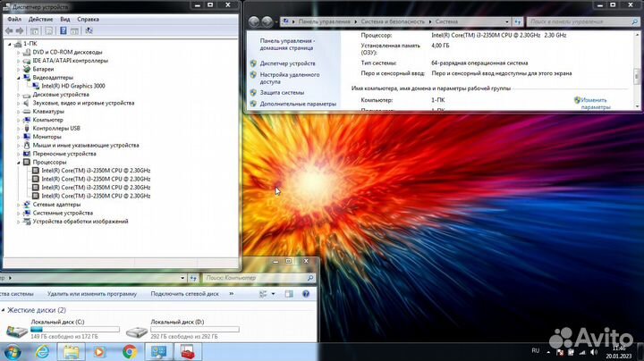644x361 pixels.
Task: Collapse the Видеоадаптеры node
Action: [19, 78]
